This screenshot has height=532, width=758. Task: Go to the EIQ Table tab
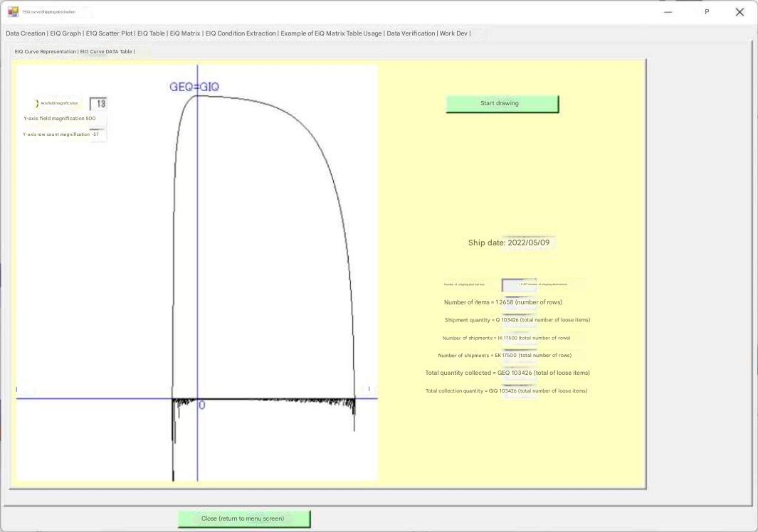coord(151,33)
